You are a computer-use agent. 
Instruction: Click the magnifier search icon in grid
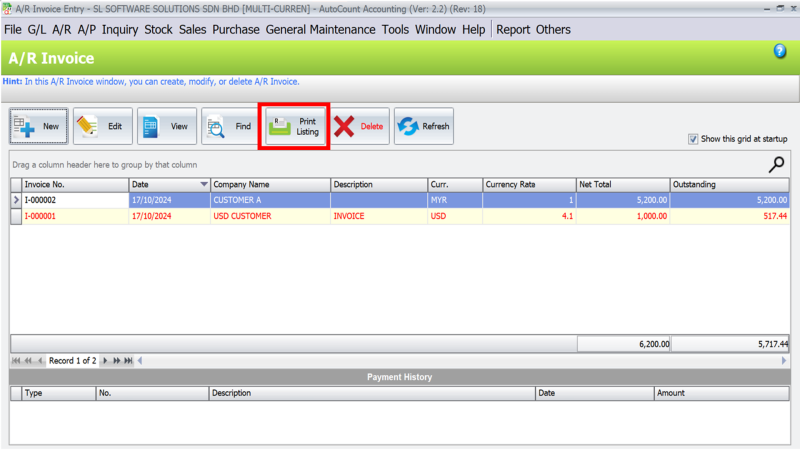point(777,164)
